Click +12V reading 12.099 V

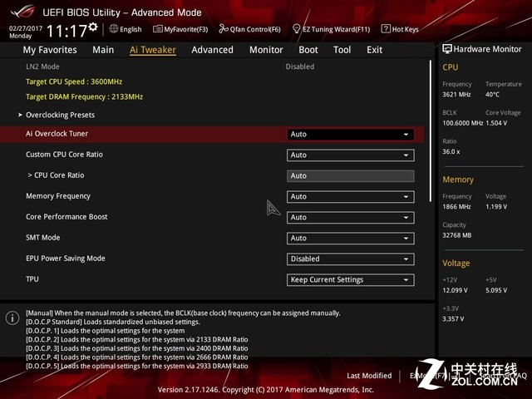tap(455, 290)
